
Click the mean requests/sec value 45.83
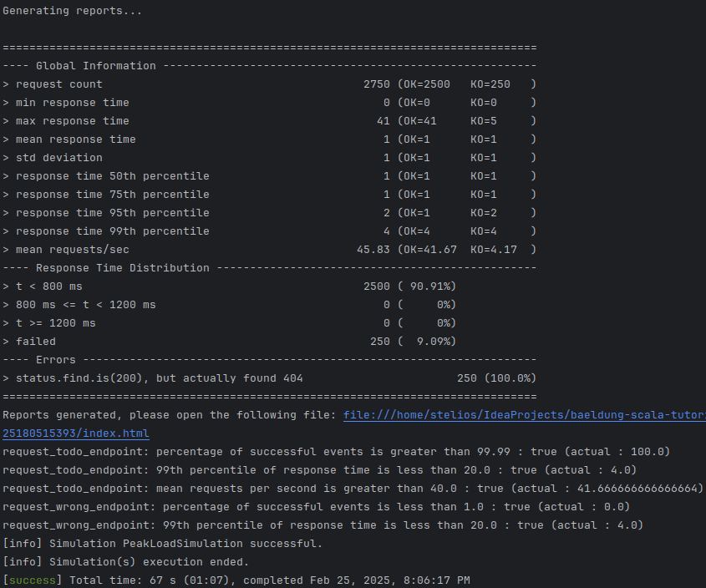[x=373, y=250]
